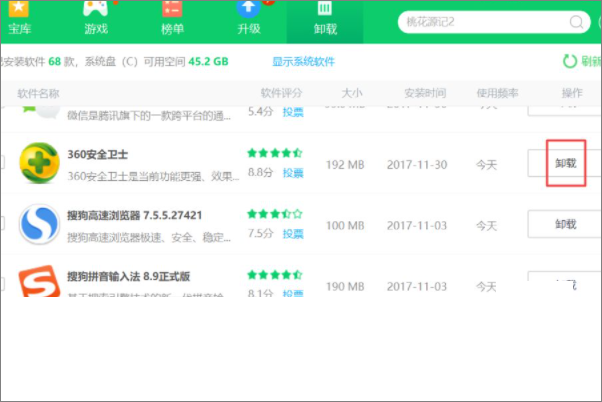Screen dimensions: 602x402
Task: Click 投票 link for 360安全卫士
Action: point(292,173)
